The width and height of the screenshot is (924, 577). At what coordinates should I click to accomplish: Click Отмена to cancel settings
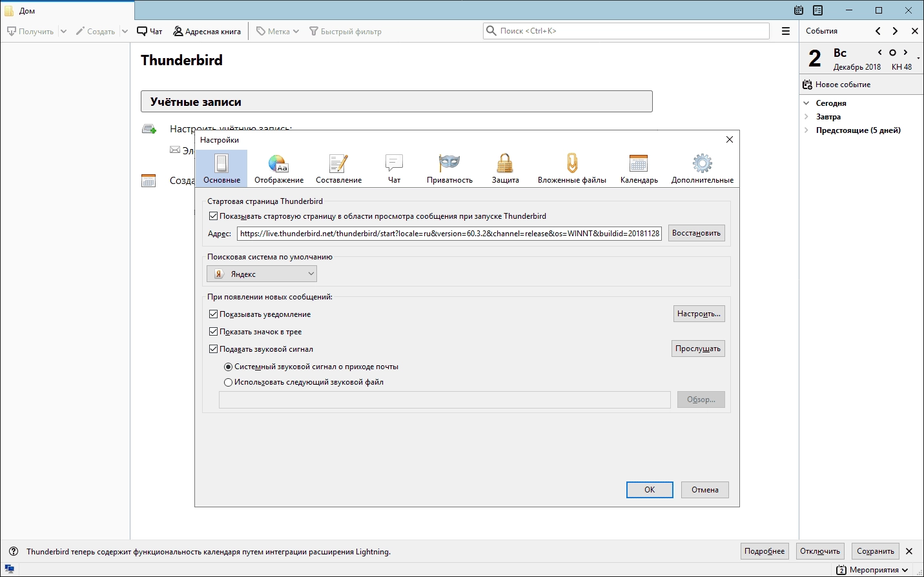[x=705, y=490]
